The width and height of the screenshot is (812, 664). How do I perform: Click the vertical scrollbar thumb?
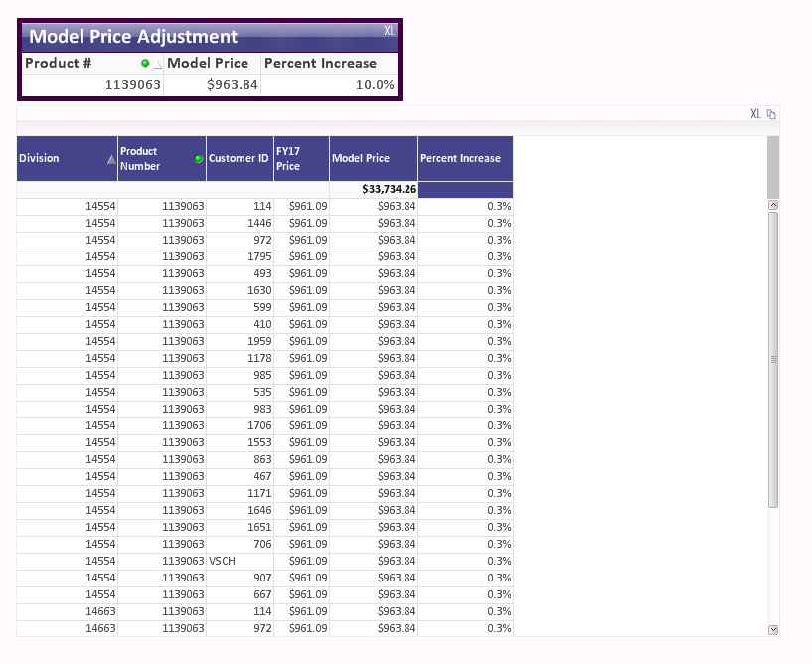[773, 360]
